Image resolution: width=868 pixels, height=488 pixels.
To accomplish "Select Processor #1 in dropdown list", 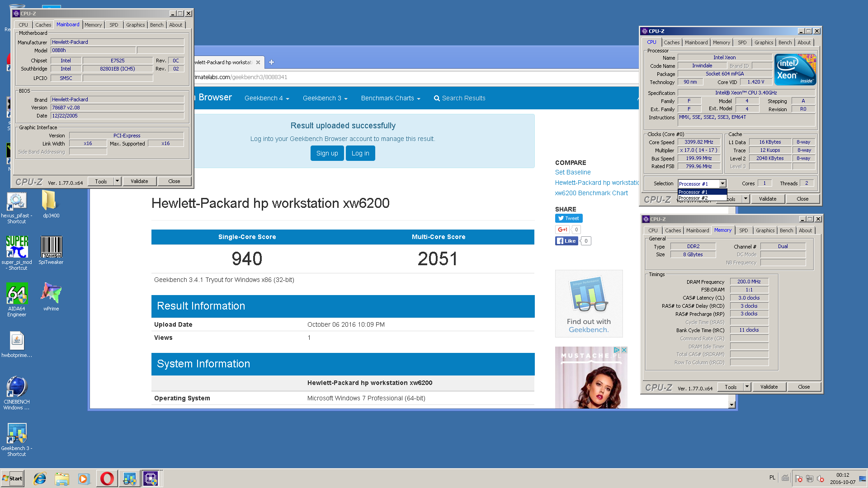I will click(702, 192).
